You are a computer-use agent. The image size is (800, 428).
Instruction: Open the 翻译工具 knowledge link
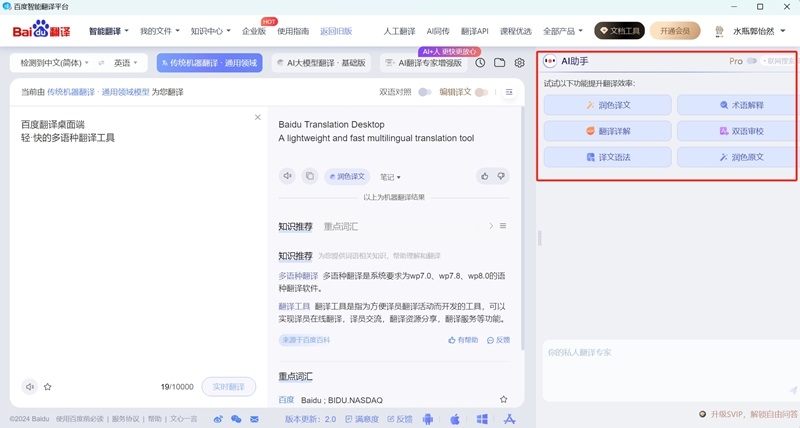[294, 306]
